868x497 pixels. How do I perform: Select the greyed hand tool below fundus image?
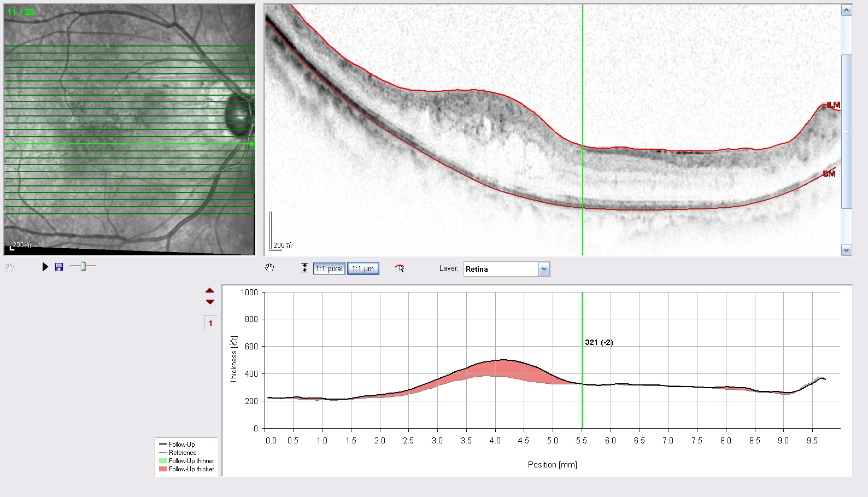[9, 268]
